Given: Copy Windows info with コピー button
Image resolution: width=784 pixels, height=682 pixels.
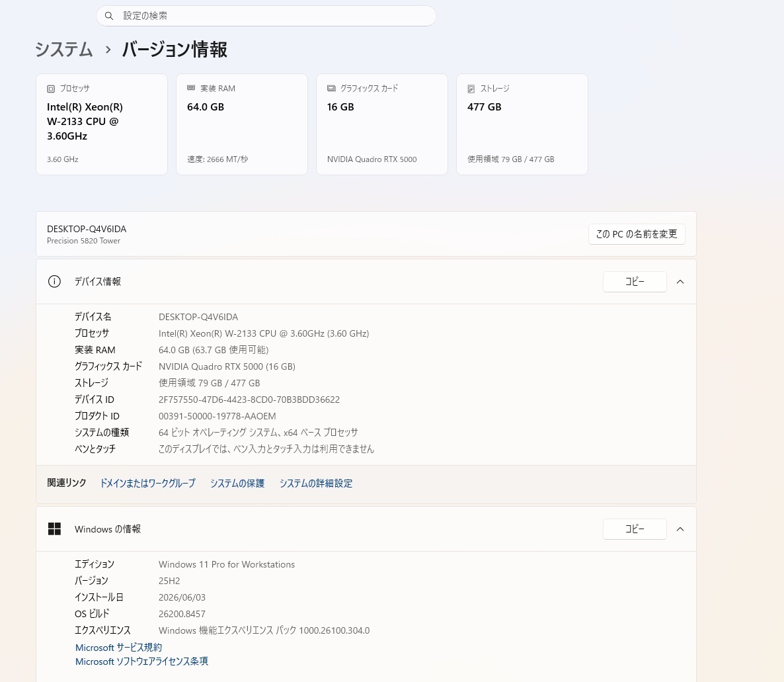Looking at the screenshot, I should coord(635,529).
